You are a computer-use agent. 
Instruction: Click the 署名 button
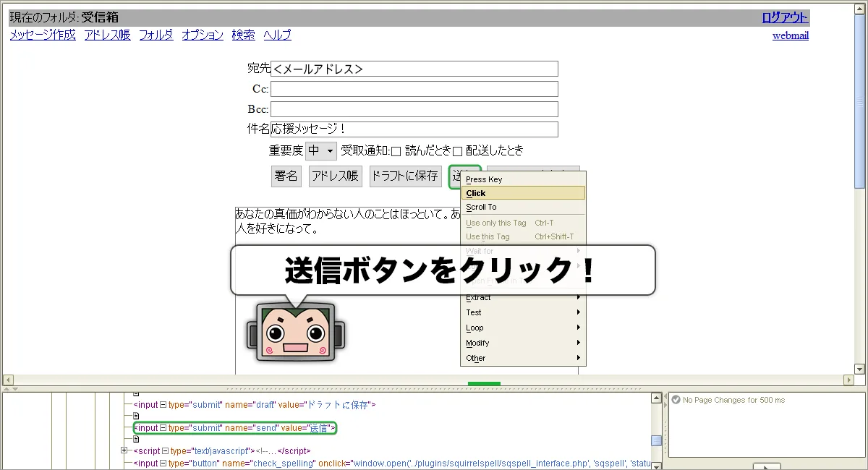pyautogui.click(x=286, y=176)
